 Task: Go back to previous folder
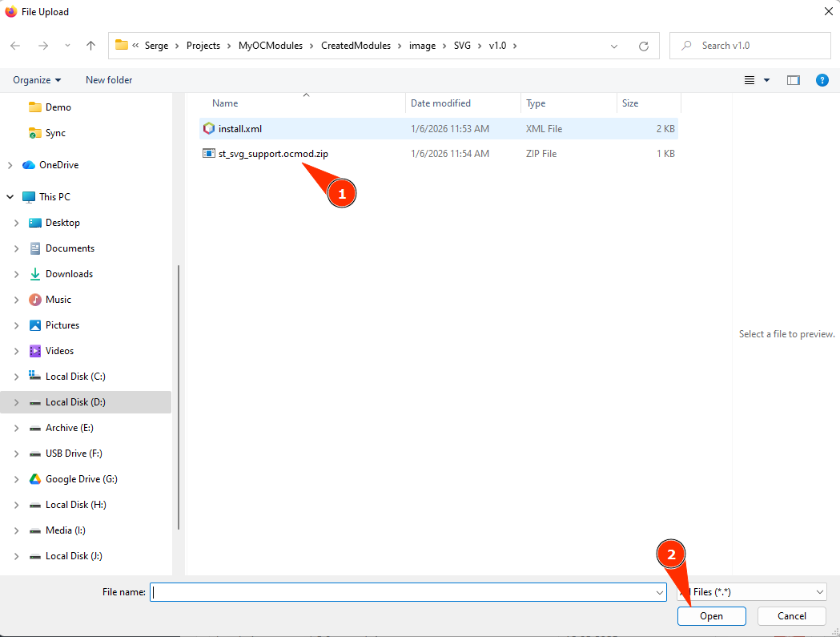click(x=15, y=46)
